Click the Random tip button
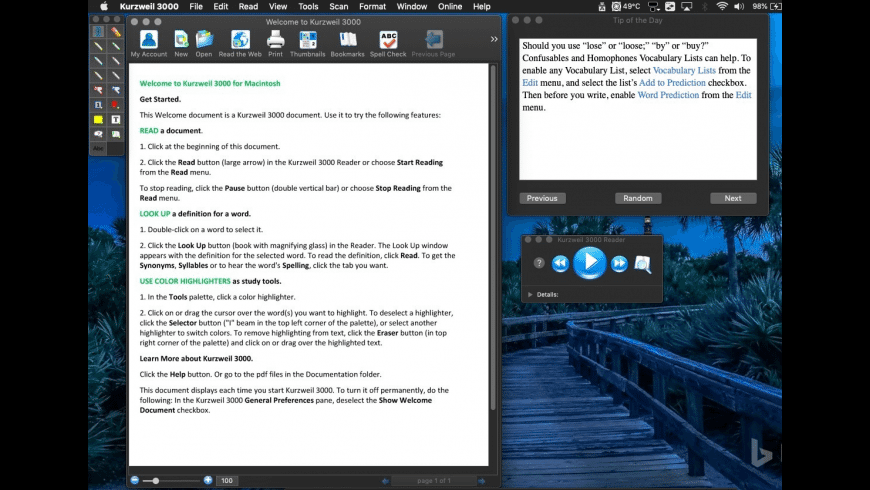The height and width of the screenshot is (490, 870). point(637,198)
